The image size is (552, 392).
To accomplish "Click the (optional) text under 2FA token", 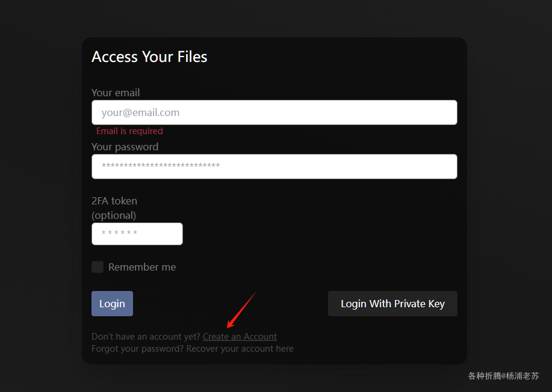I will tap(114, 215).
